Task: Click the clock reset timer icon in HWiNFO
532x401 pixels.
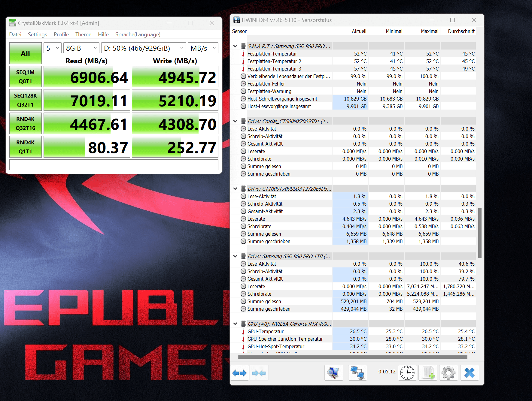Action: 407,373
